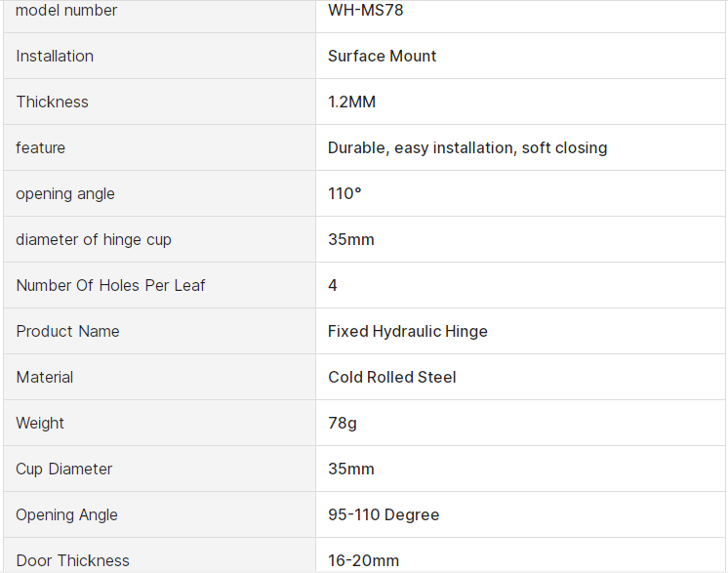
Task: Select the Cold Rolled Steel value
Action: pyautogui.click(x=391, y=377)
